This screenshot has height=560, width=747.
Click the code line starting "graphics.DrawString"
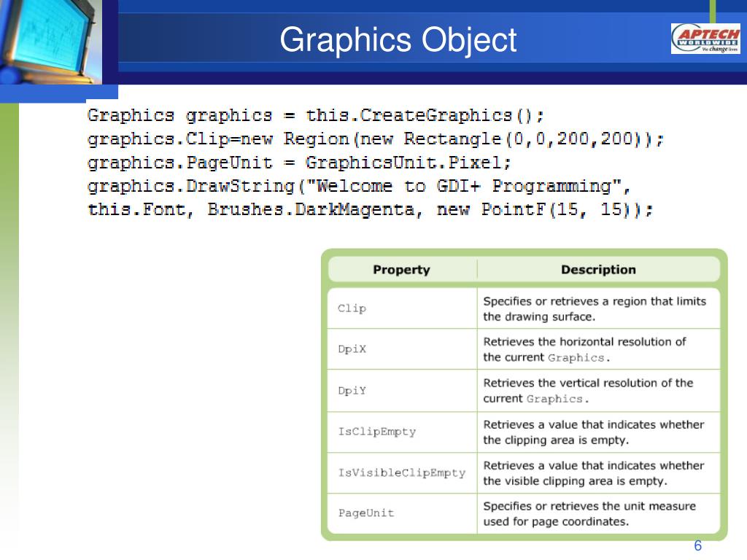tap(359, 186)
